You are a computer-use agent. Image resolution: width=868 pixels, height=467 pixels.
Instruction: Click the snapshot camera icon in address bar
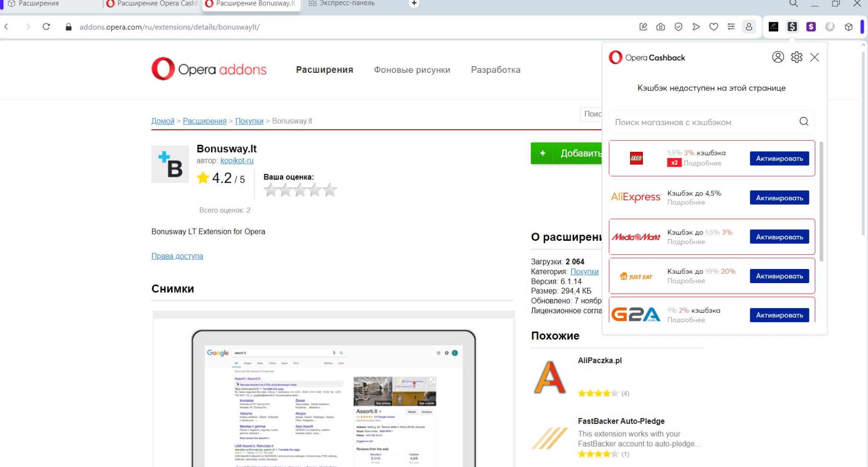click(661, 27)
